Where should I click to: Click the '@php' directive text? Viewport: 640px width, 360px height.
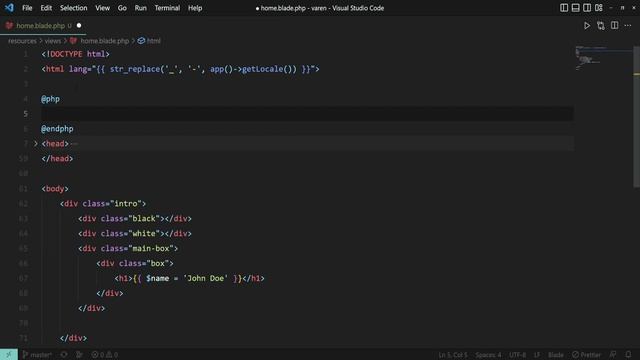click(x=50, y=99)
